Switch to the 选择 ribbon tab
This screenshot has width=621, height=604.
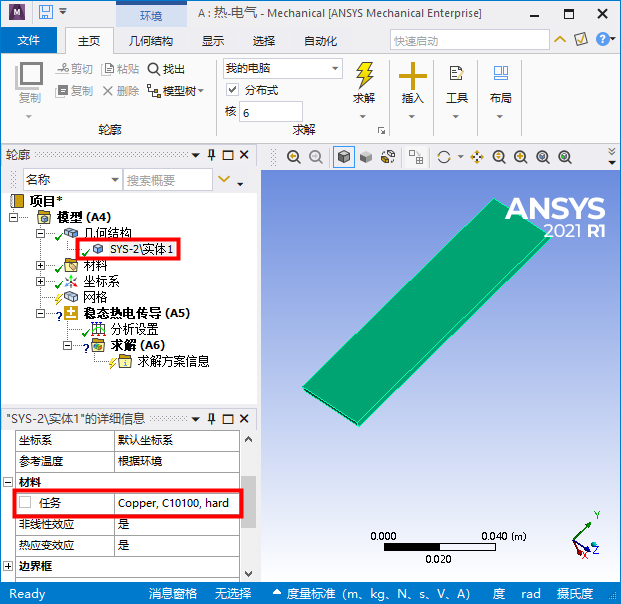[x=264, y=41]
